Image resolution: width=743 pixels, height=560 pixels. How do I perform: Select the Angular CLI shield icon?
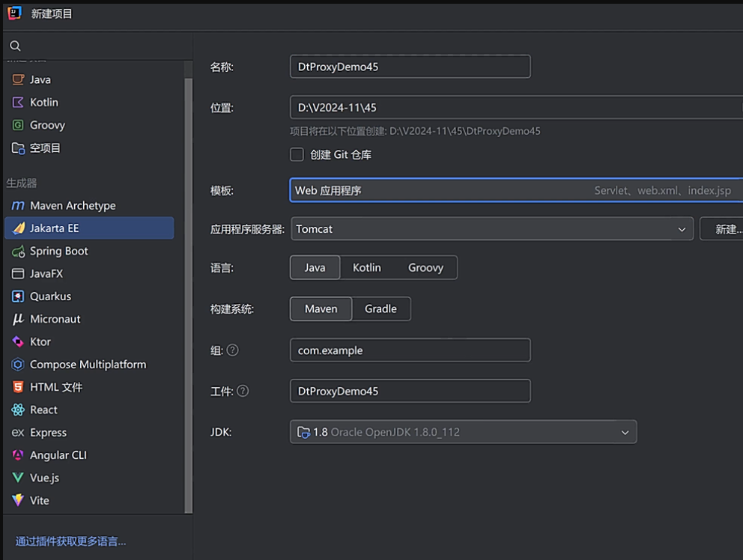(18, 455)
